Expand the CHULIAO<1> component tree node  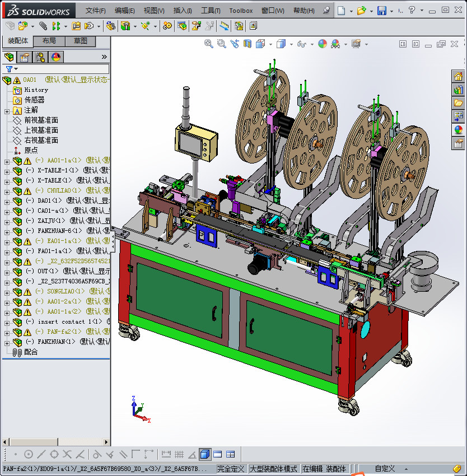click(x=7, y=191)
